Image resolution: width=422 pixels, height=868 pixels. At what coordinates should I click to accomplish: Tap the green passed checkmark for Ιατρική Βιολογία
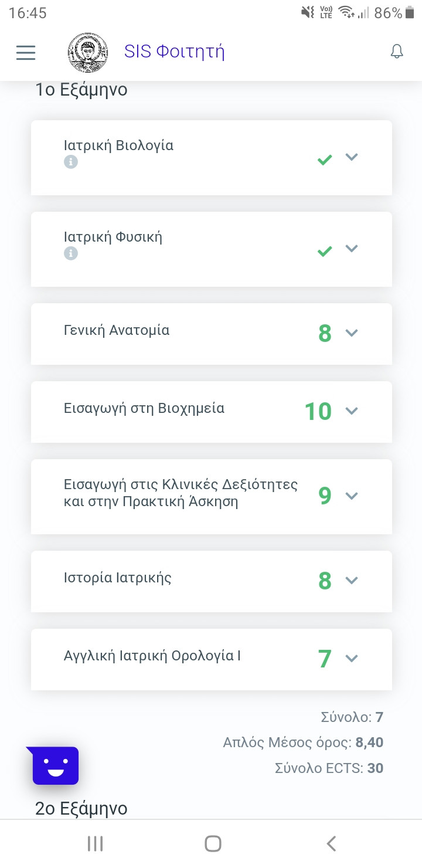[324, 159]
